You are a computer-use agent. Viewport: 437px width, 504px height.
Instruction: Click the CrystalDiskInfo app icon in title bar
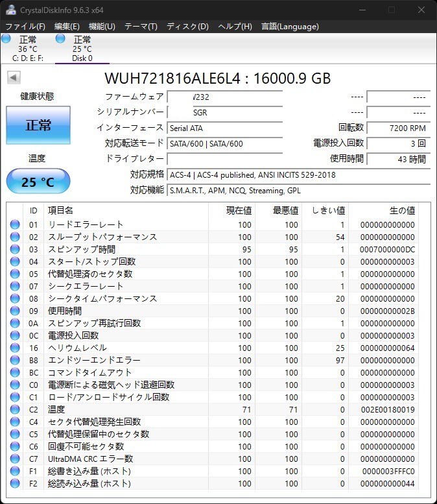[11, 10]
